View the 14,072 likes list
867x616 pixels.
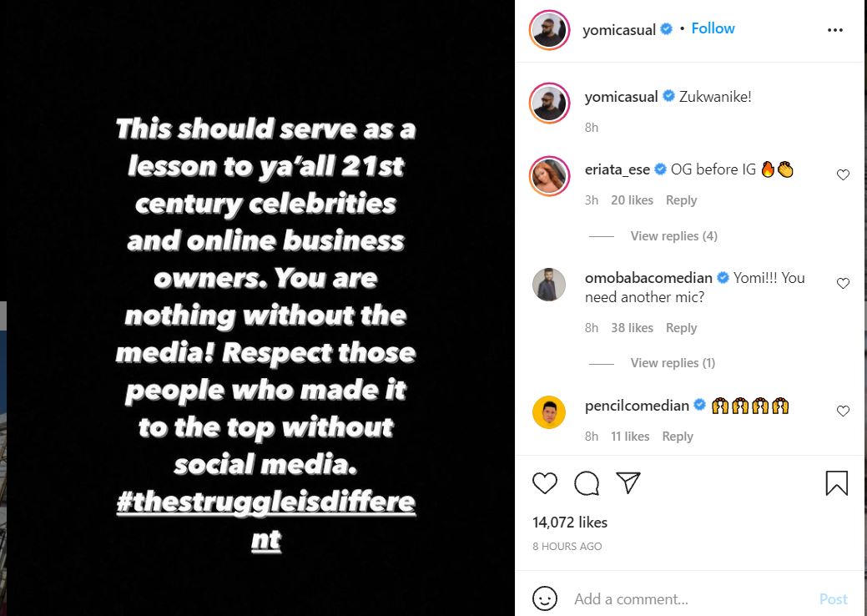(570, 523)
